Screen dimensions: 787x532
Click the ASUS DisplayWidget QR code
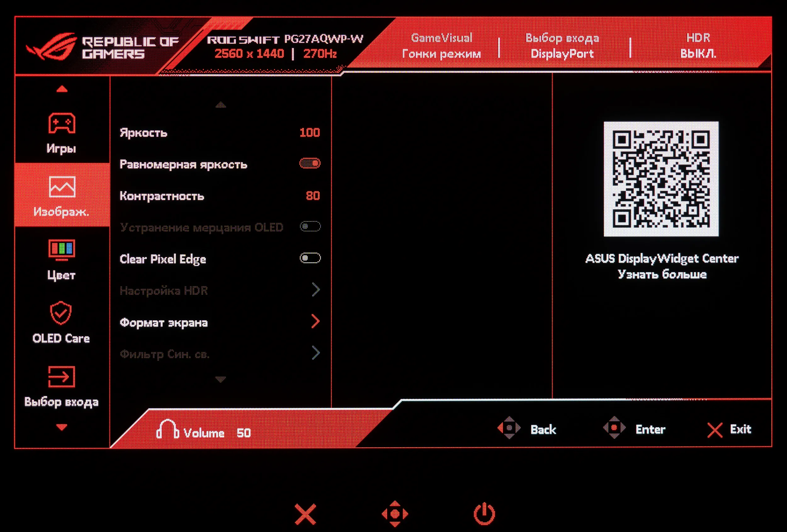pyautogui.click(x=661, y=179)
